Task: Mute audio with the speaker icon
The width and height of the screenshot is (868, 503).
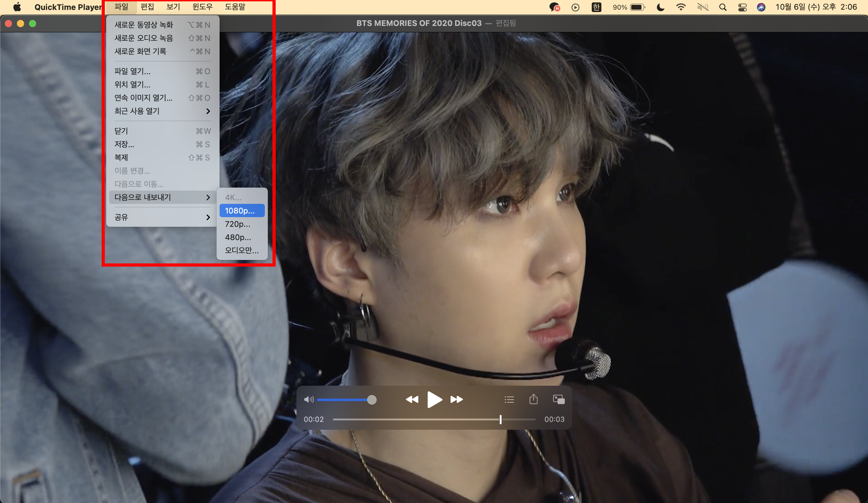Action: pos(309,399)
